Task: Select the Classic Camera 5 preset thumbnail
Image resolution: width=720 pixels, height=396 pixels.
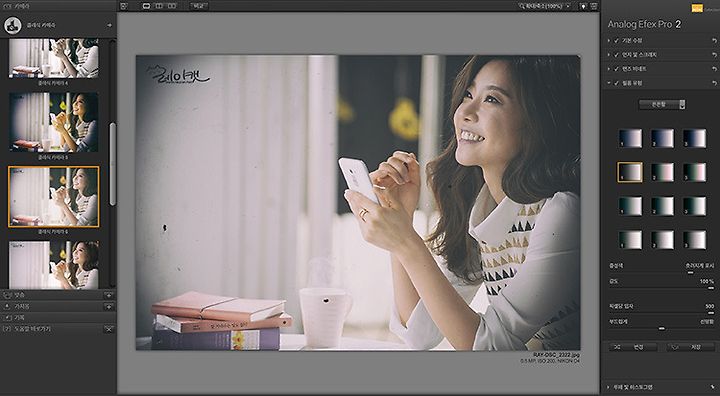Action: [54, 122]
